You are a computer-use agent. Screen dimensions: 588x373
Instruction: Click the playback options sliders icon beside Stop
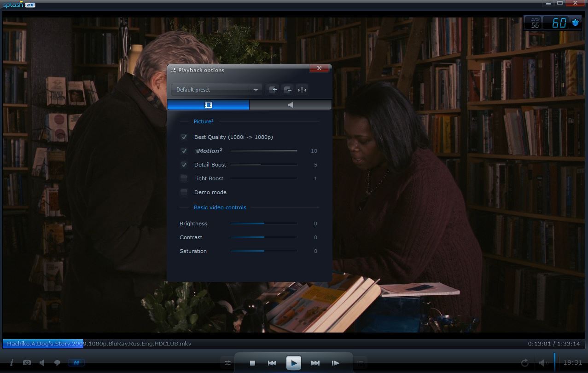point(227,363)
